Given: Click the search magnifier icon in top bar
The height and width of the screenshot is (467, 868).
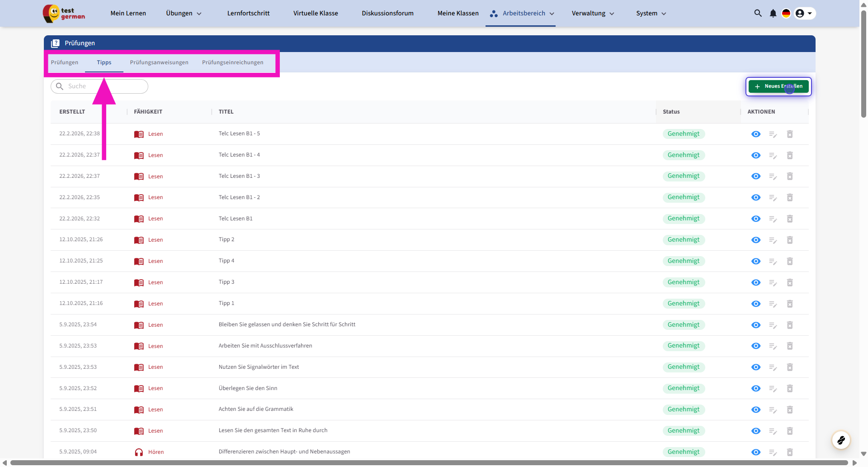Looking at the screenshot, I should pyautogui.click(x=758, y=14).
